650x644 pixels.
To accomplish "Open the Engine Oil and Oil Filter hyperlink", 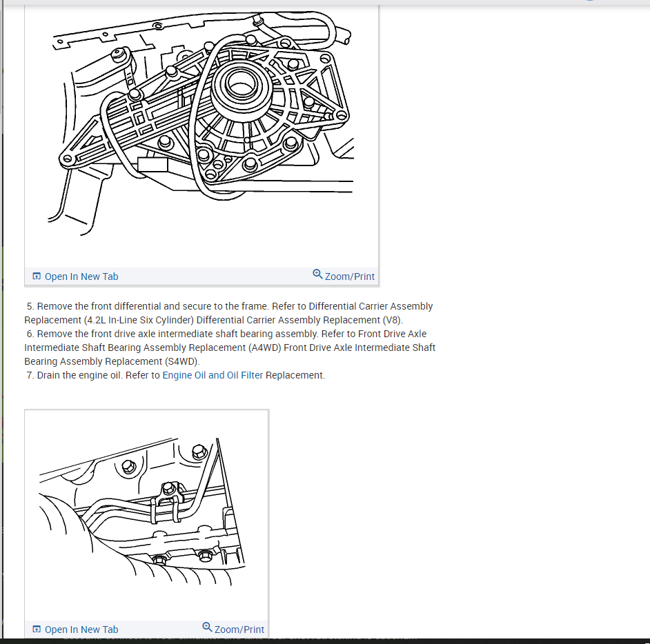I will (x=213, y=374).
